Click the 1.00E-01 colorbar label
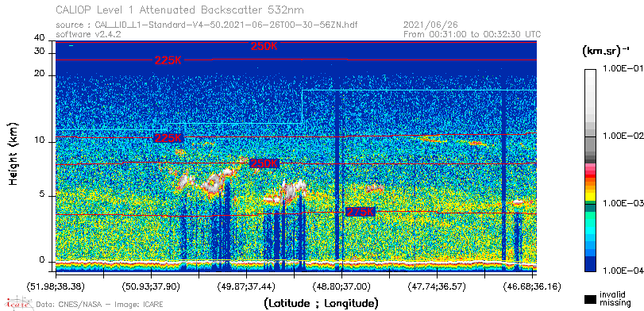 pyautogui.click(x=621, y=68)
